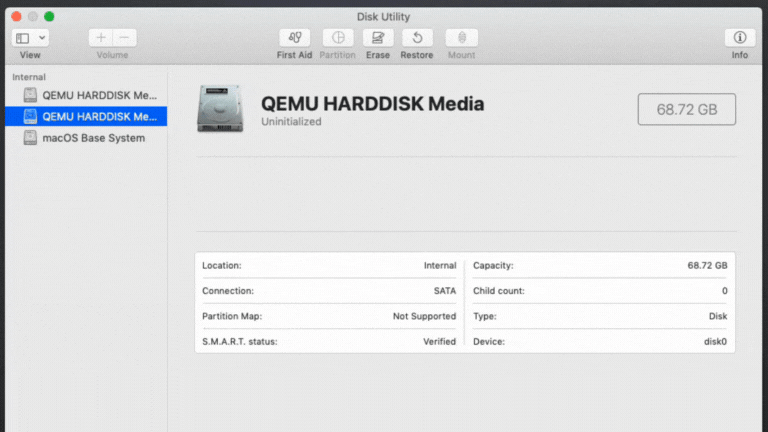Click the sidebar View icon

coord(23,38)
